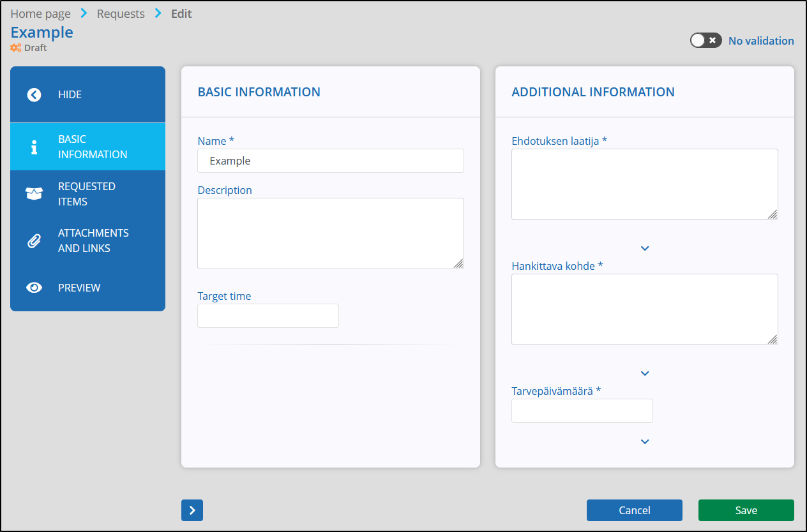Select Hide in the side menu
Image resolution: width=807 pixels, height=532 pixels.
pyautogui.click(x=87, y=94)
